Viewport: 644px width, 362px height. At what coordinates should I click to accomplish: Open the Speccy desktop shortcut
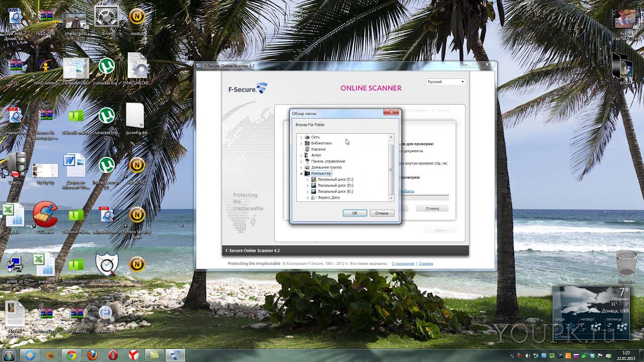pyautogui.click(x=15, y=168)
